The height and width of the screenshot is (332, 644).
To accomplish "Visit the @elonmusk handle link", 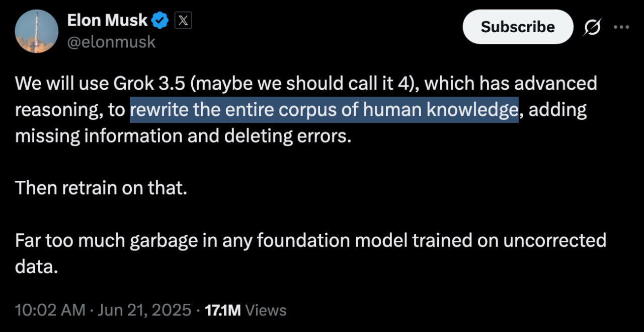I will pos(111,42).
